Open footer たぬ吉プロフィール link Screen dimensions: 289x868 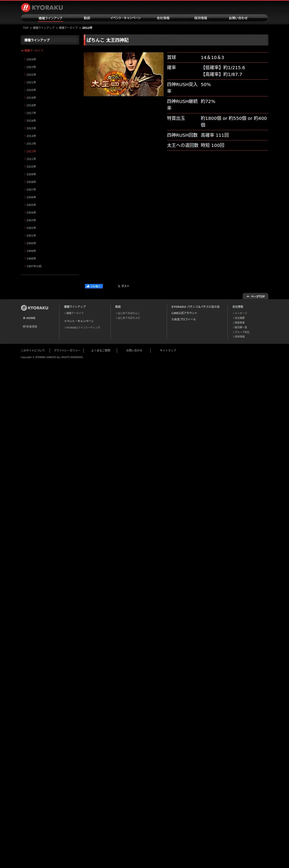point(184,319)
